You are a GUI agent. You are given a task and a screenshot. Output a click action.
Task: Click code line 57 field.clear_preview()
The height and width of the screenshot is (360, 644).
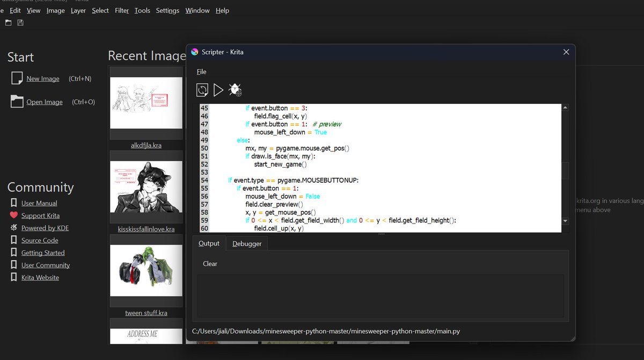point(274,205)
